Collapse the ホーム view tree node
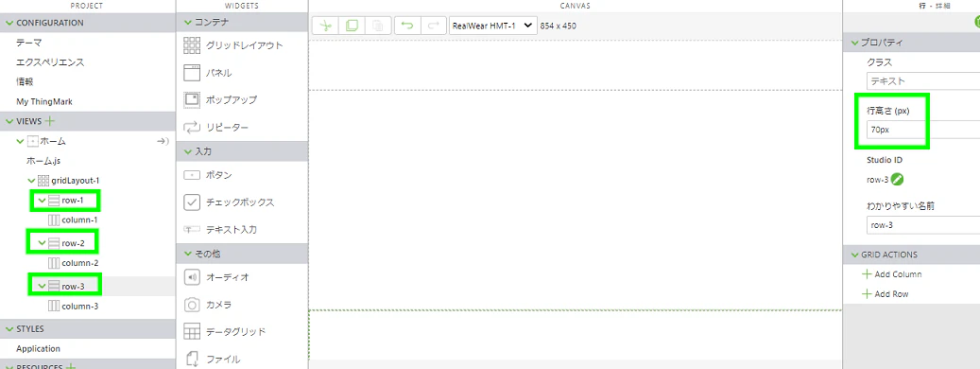 21,141
